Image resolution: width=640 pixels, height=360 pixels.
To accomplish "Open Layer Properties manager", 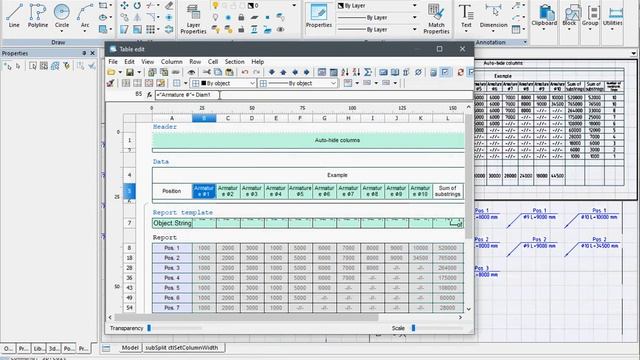I will [x=193, y=18].
